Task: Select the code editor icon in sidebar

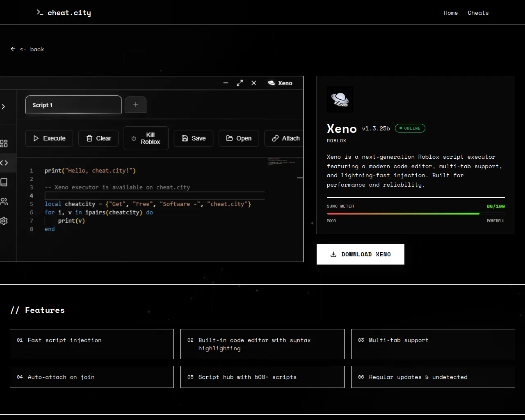Action: point(4,163)
